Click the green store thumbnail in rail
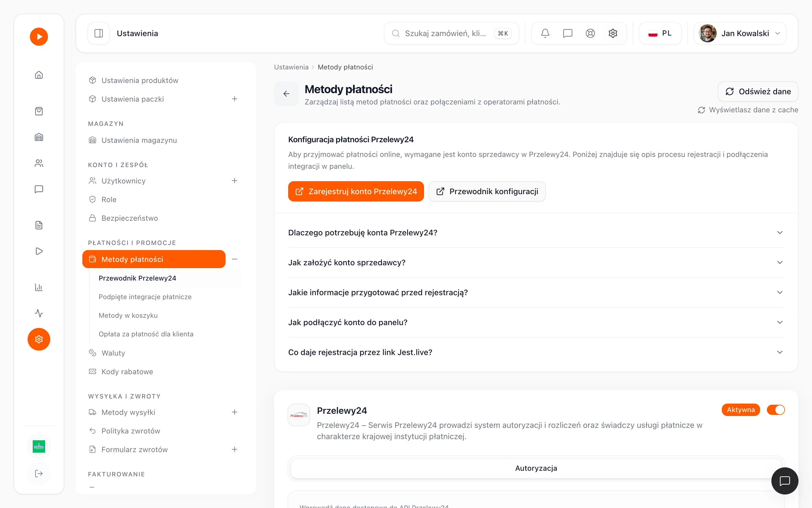The width and height of the screenshot is (812, 508). pos(39,446)
